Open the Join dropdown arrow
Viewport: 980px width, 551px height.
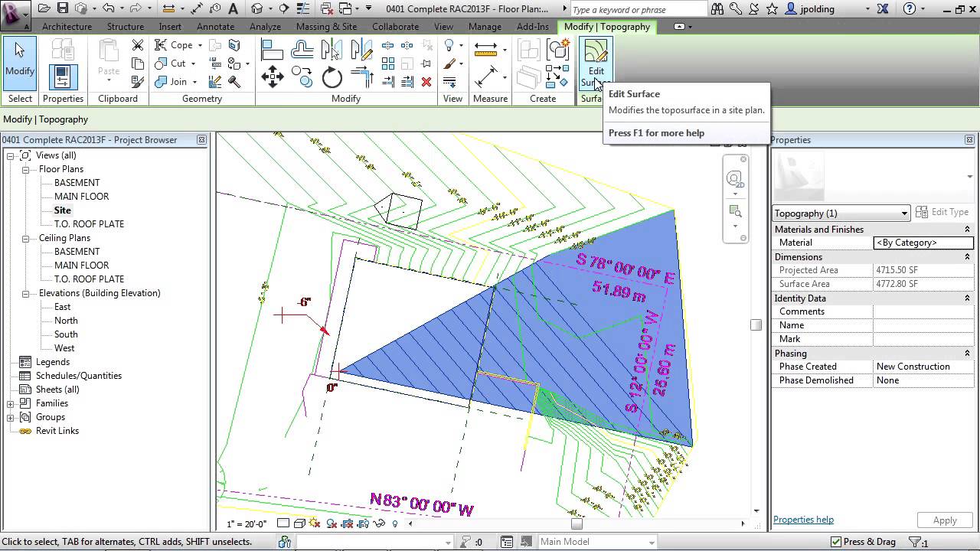click(x=194, y=82)
